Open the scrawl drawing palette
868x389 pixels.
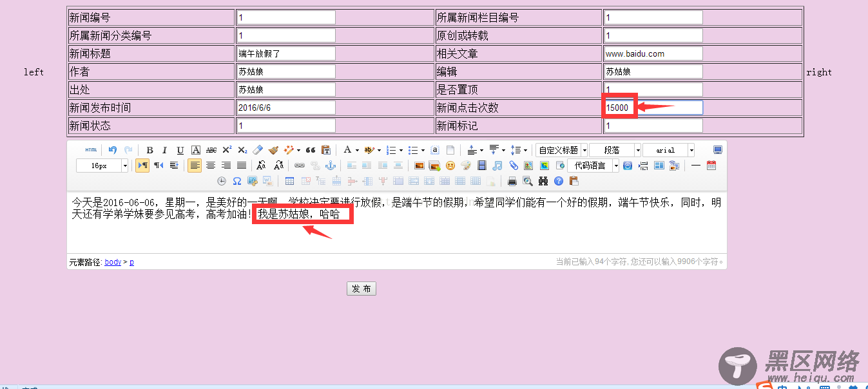[x=466, y=166]
